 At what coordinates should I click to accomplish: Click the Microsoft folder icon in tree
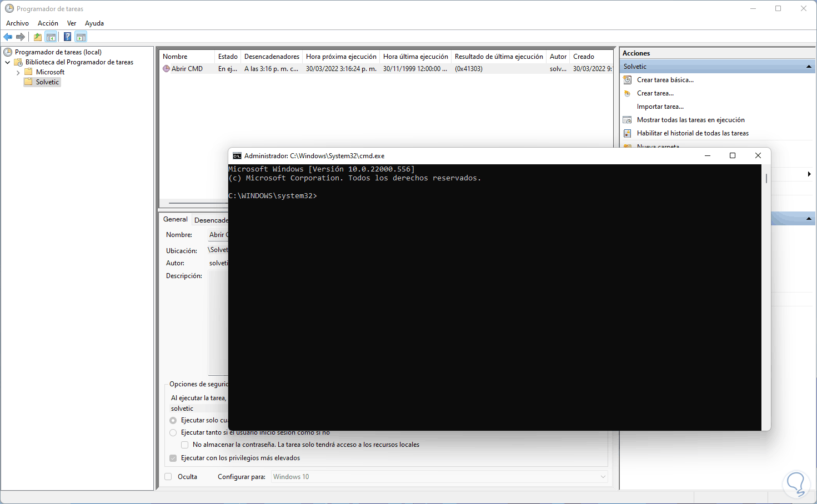[28, 72]
